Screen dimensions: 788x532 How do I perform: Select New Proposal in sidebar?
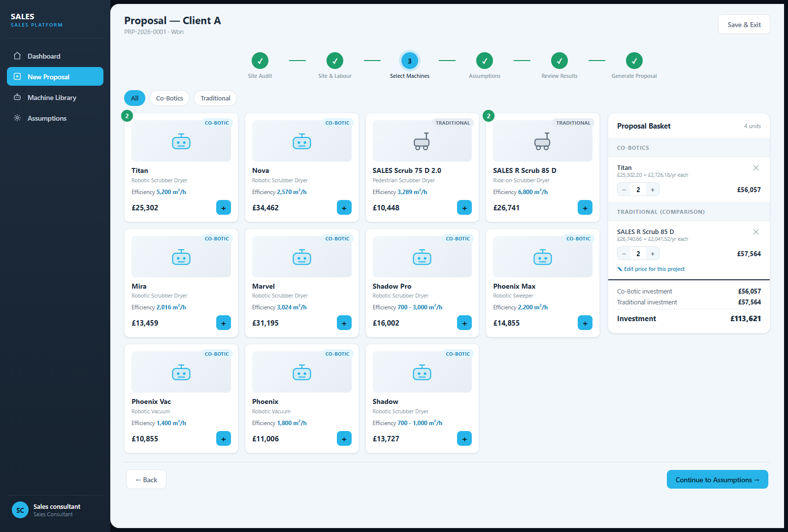[x=55, y=77]
